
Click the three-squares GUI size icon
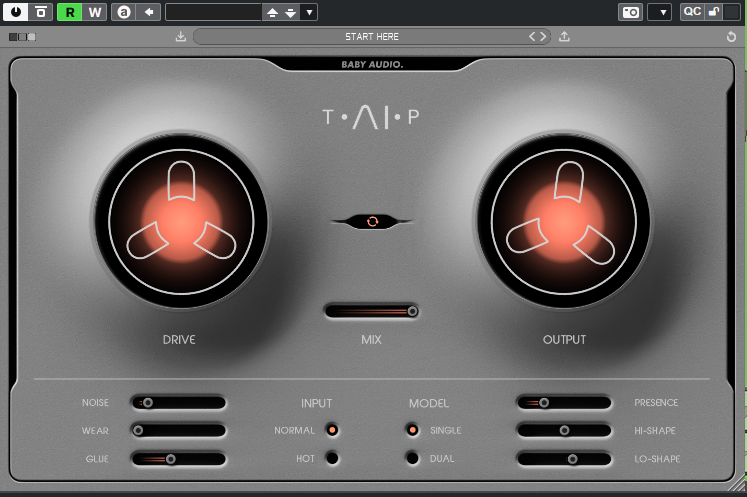[22, 37]
